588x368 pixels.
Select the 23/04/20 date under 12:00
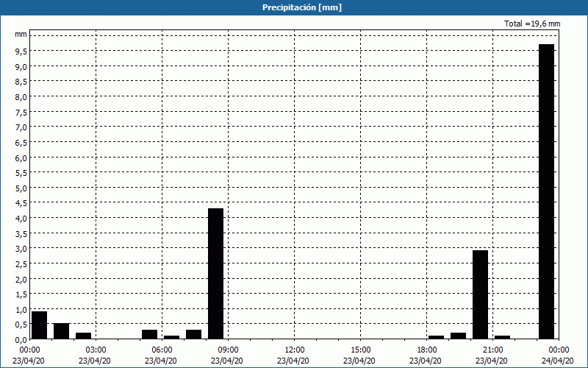pos(293,361)
